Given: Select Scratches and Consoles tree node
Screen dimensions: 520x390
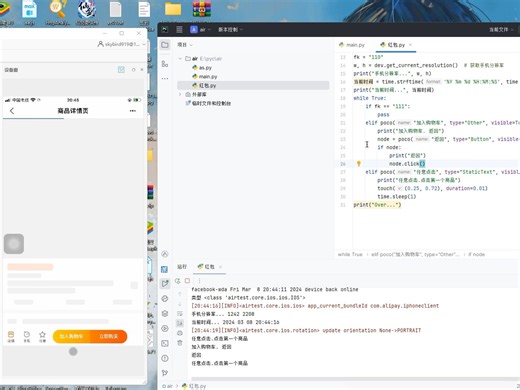Looking at the screenshot, I should [x=208, y=103].
